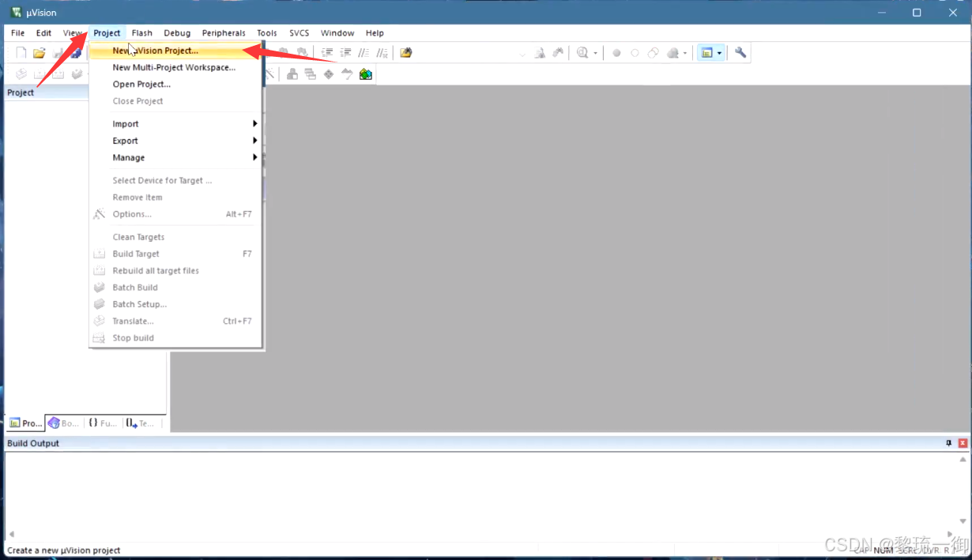Click Batch Build menu entry
The height and width of the screenshot is (560, 972).
click(x=175, y=288)
